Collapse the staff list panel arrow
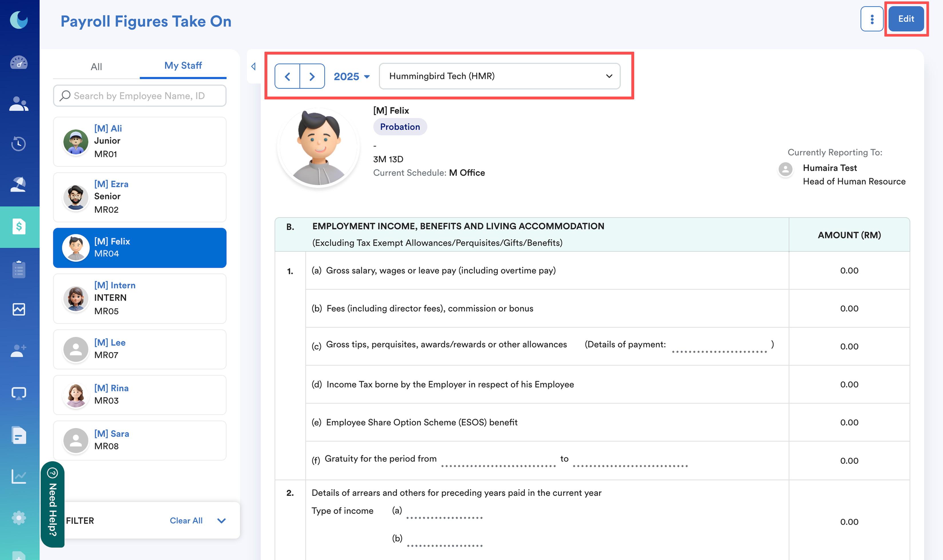 coord(253,66)
